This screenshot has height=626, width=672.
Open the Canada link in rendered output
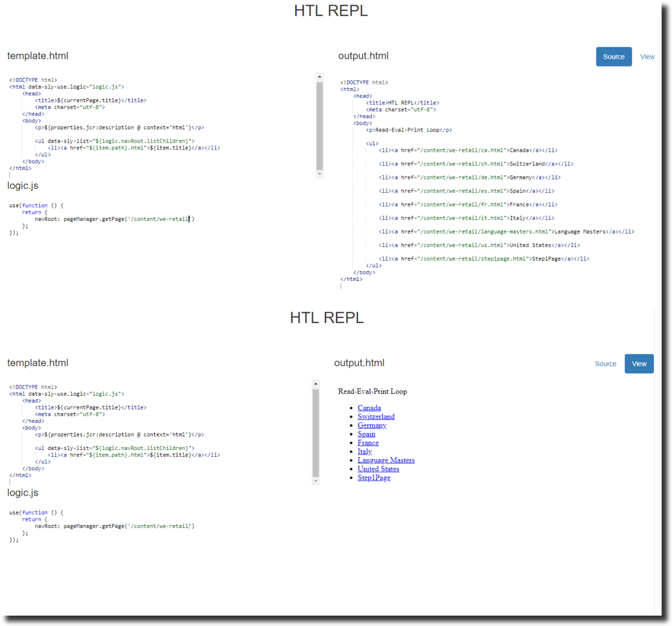tap(369, 408)
